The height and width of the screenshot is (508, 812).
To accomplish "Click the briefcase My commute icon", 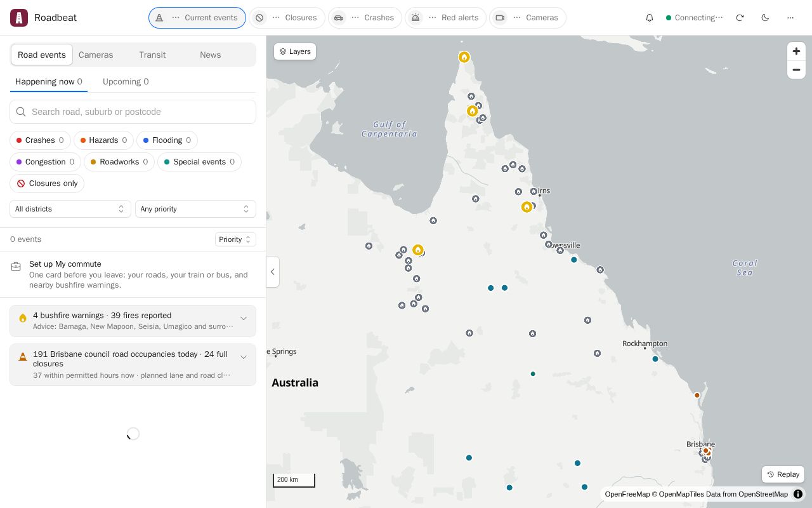I will pos(16,267).
